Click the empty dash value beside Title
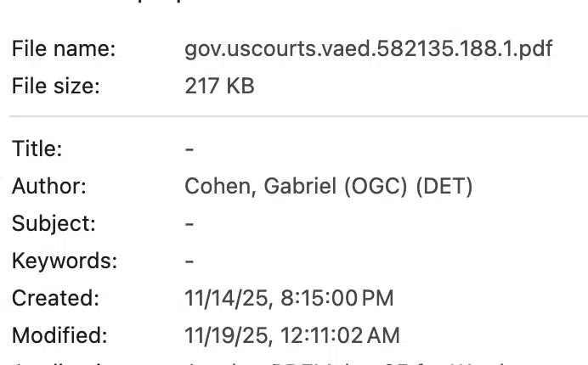This screenshot has width=588, height=365. pyautogui.click(x=189, y=149)
